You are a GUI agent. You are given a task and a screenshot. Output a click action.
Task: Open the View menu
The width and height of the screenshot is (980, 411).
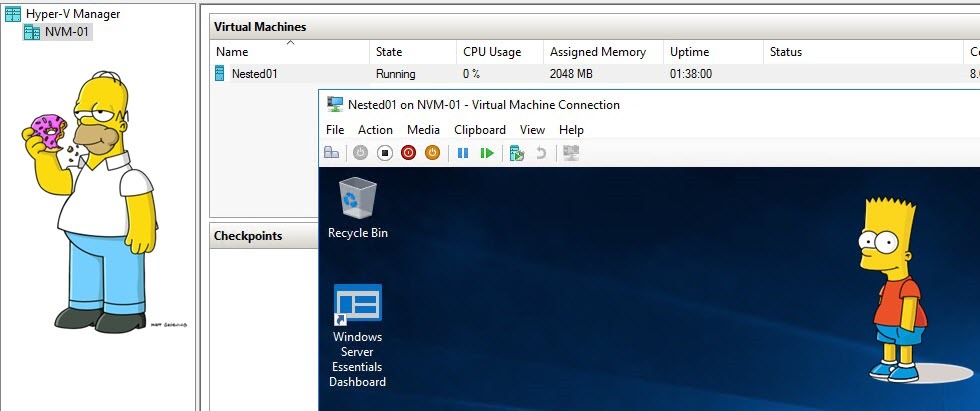click(532, 130)
